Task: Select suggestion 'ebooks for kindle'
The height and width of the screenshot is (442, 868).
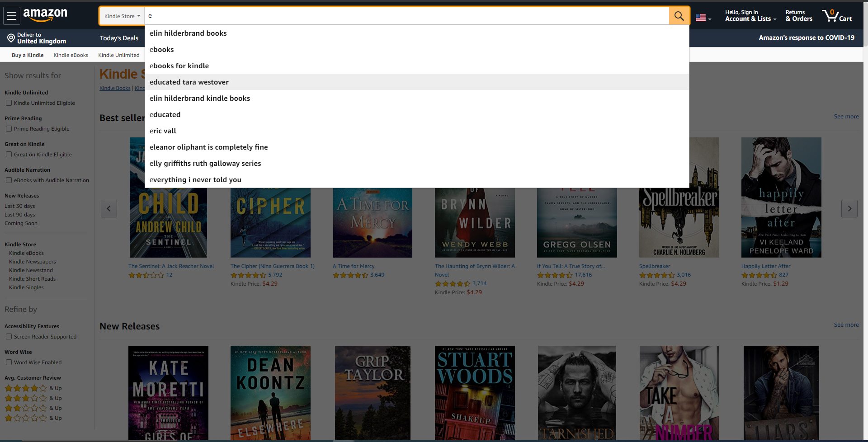Action: tap(417, 66)
